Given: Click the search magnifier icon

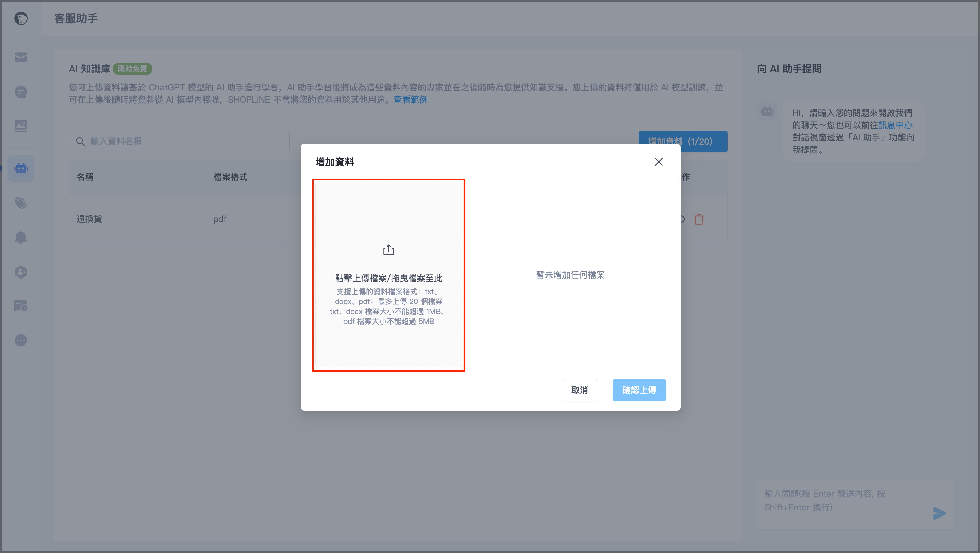Looking at the screenshot, I should tap(80, 141).
